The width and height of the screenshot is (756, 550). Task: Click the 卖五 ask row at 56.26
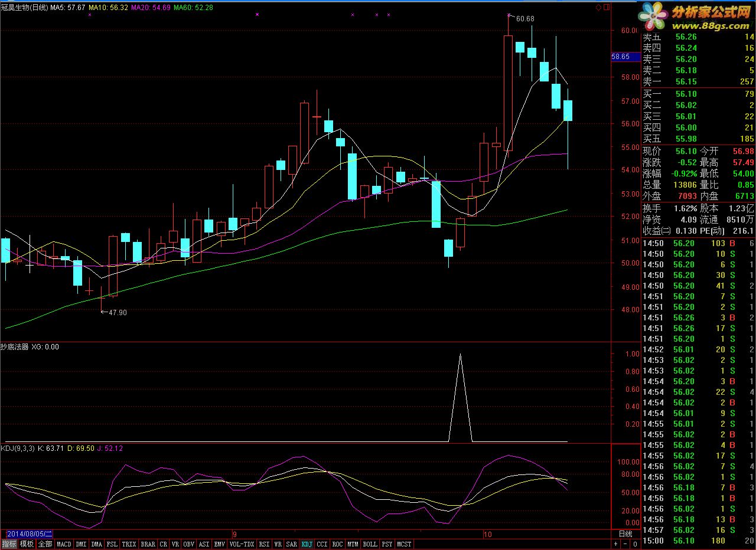(x=698, y=37)
